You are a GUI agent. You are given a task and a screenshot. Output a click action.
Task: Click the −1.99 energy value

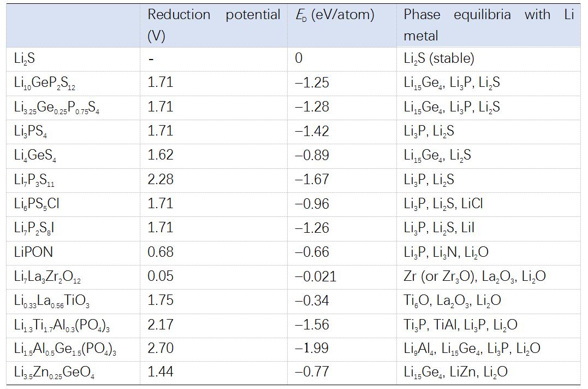tap(312, 349)
